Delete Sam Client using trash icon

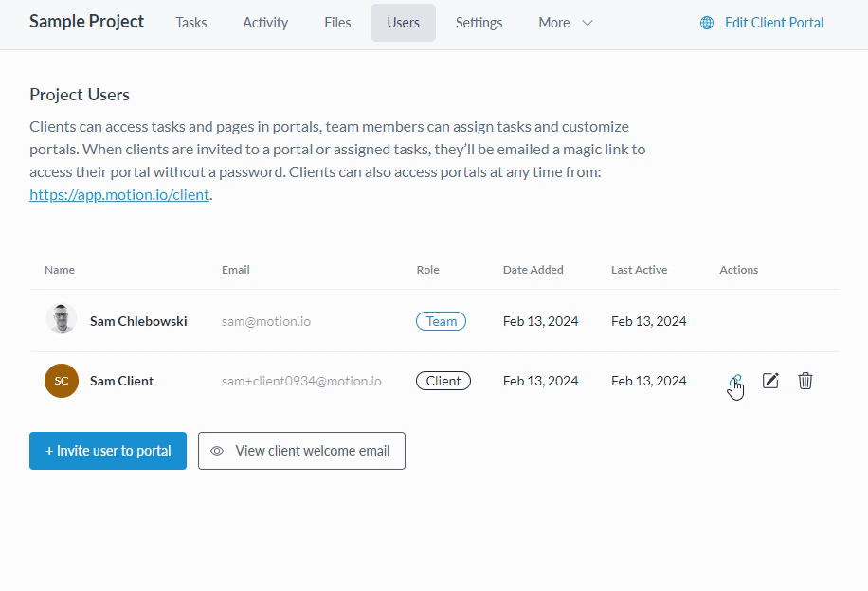click(x=805, y=381)
